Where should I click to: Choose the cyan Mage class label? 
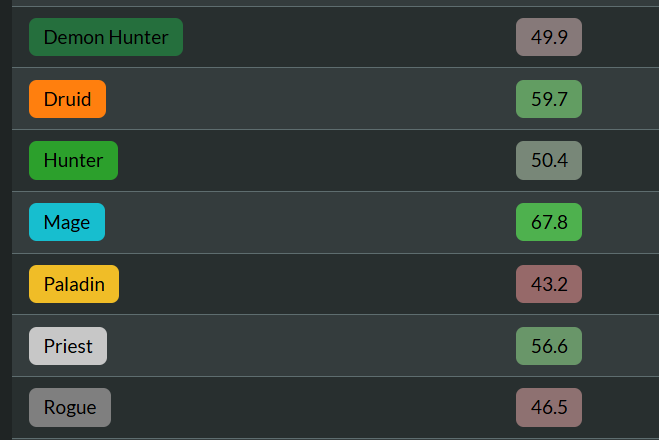point(67,222)
